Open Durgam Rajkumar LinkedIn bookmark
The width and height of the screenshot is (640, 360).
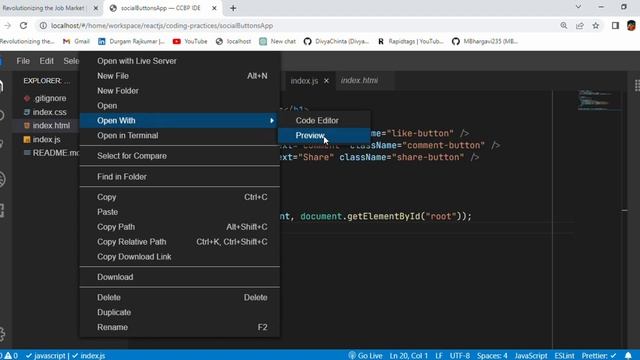click(x=131, y=41)
